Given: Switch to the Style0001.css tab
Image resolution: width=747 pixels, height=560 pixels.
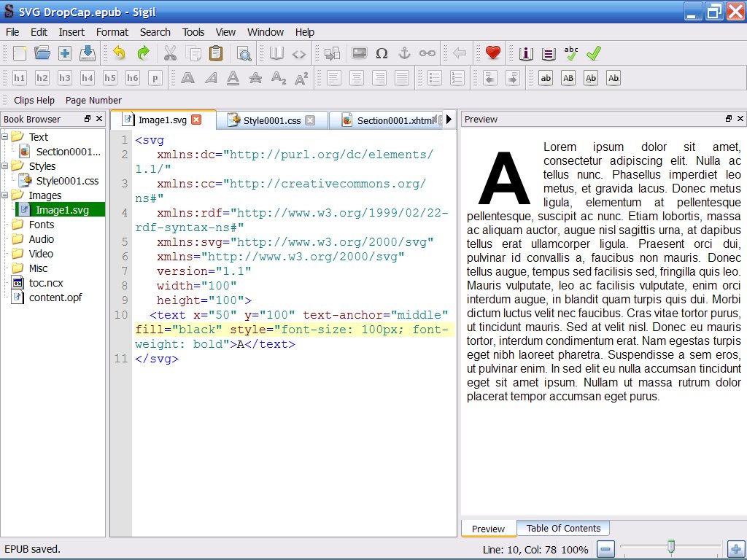Looking at the screenshot, I should 271,120.
